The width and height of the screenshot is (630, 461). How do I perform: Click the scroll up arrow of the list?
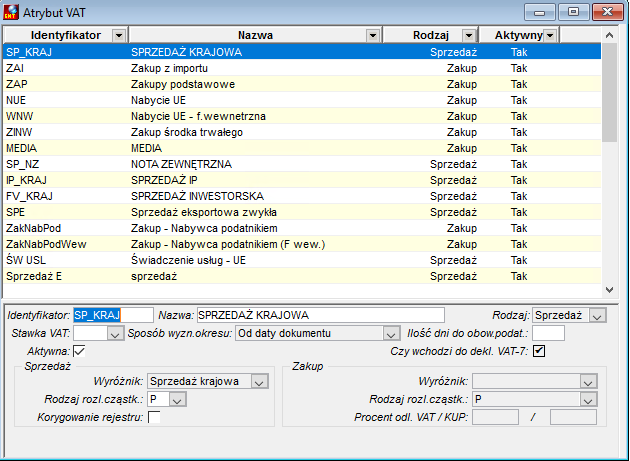coord(610,35)
